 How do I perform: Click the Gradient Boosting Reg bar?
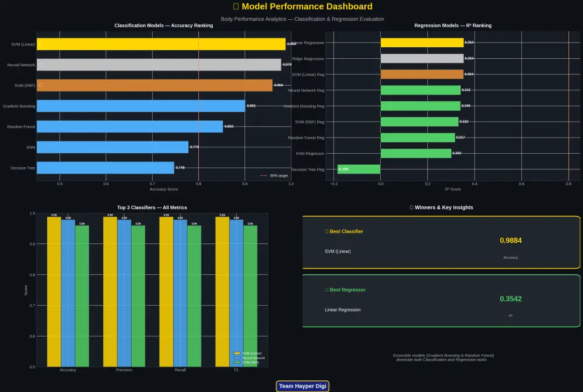click(420, 106)
